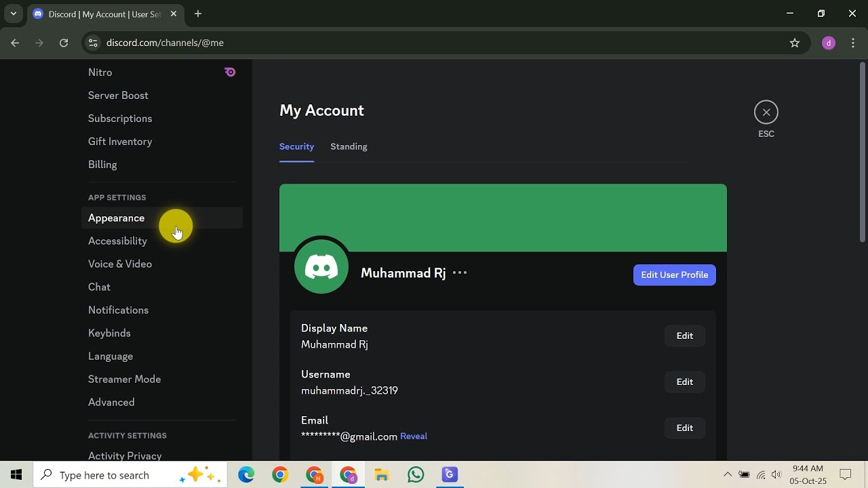The image size is (868, 488).
Task: Open a new browser tab
Action: [x=198, y=14]
